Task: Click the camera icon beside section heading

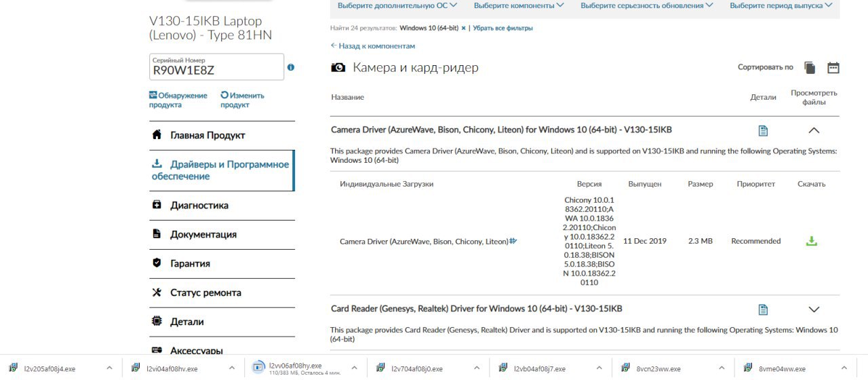Action: [338, 68]
